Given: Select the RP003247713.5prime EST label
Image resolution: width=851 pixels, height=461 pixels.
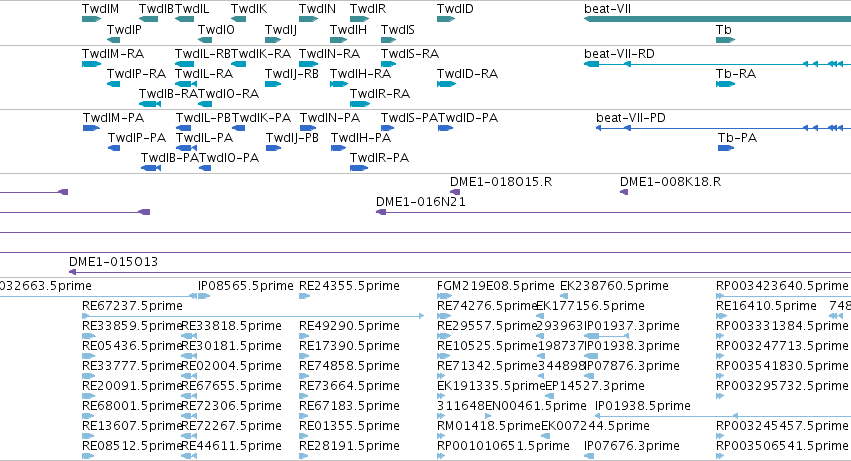Looking at the screenshot, I should coord(782,346).
